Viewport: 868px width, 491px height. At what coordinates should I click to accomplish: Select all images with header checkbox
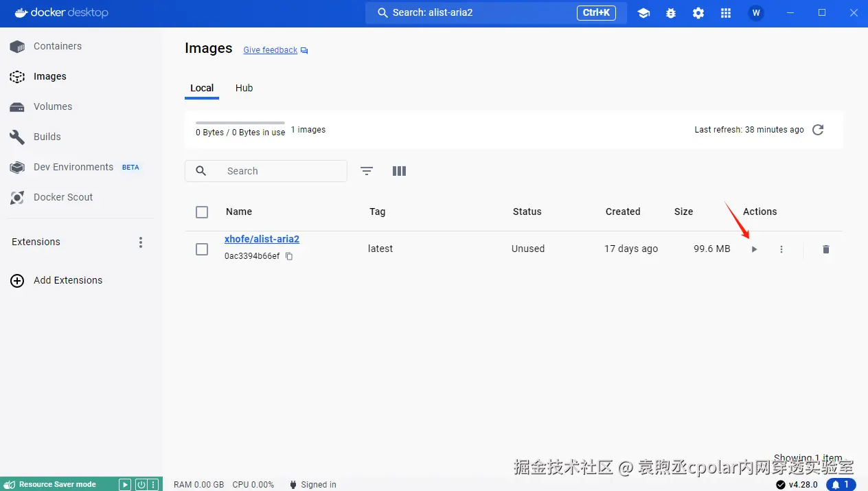coord(202,212)
